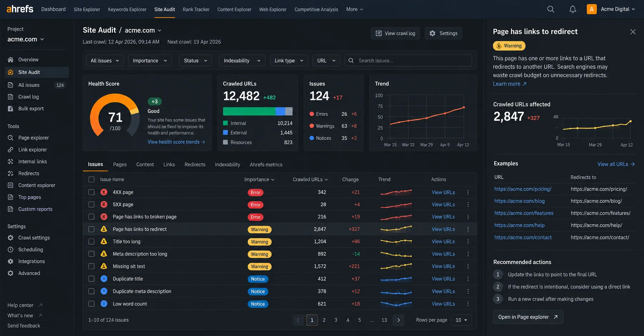
Task: Open the search magnifier in top bar
Action: [x=551, y=9]
